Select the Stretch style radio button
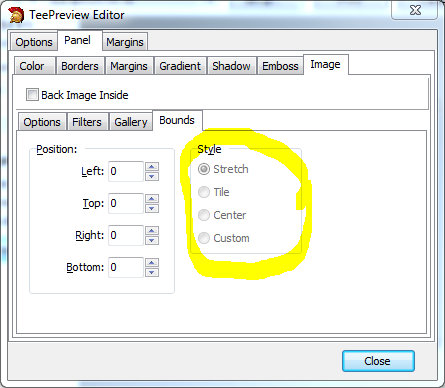Viewport: 445px width, 388px height. (204, 169)
